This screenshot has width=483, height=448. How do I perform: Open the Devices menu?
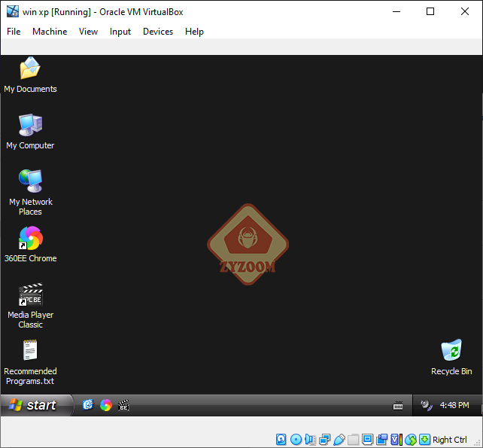pos(158,32)
